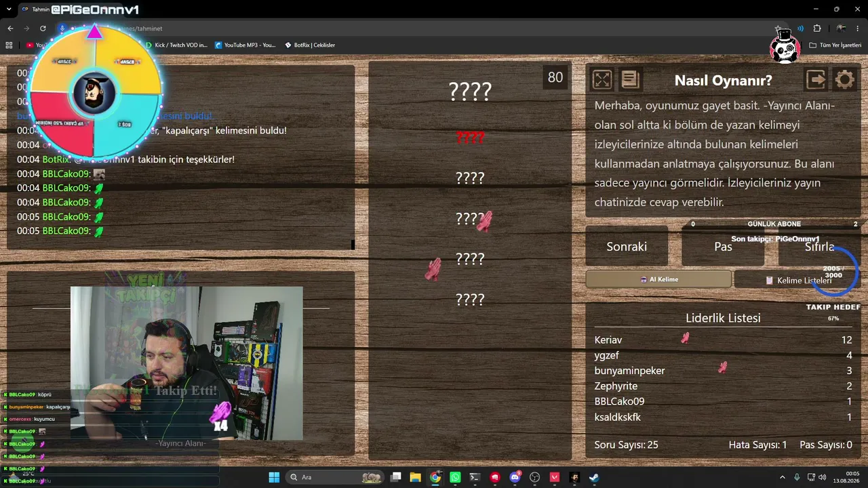Open the Chrome tab search dropdown
The height and width of the screenshot is (488, 868).
tap(9, 9)
